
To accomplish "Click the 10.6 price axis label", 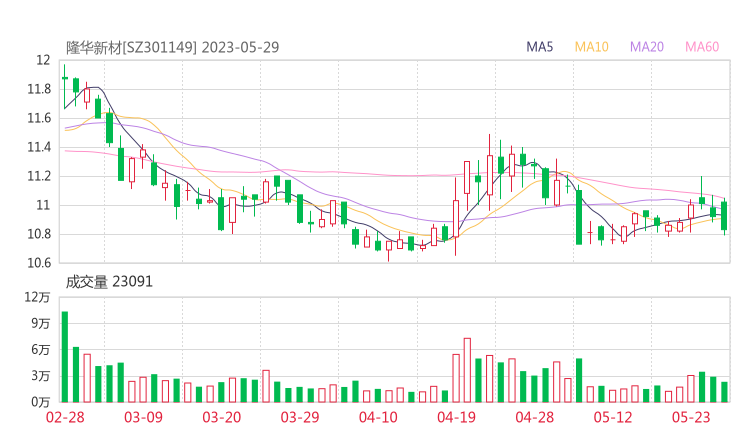I will coord(38,263).
